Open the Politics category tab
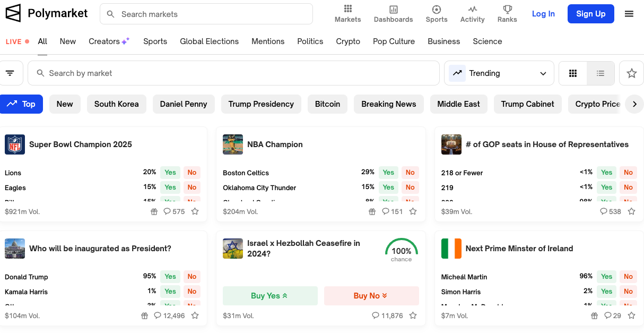This screenshot has width=644, height=333. pyautogui.click(x=310, y=41)
